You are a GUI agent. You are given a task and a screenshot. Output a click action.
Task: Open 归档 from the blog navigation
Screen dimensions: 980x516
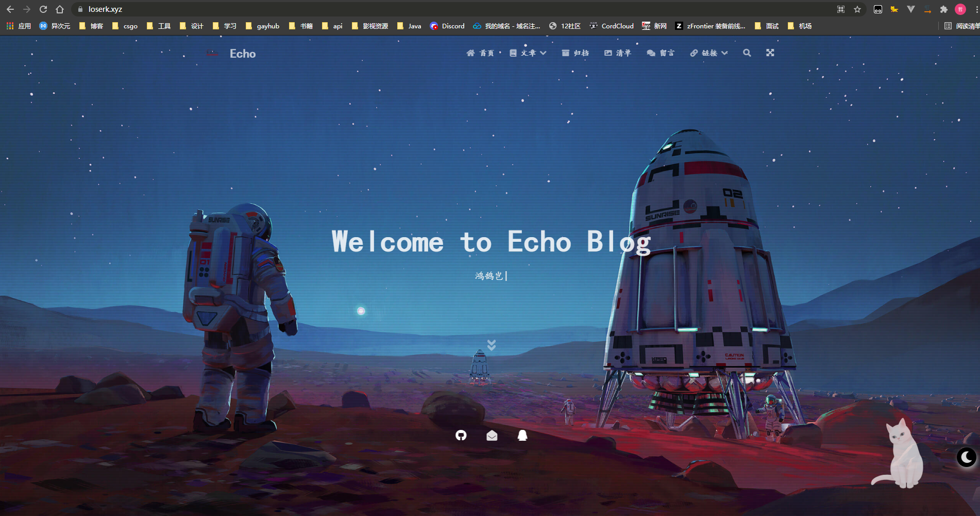575,53
